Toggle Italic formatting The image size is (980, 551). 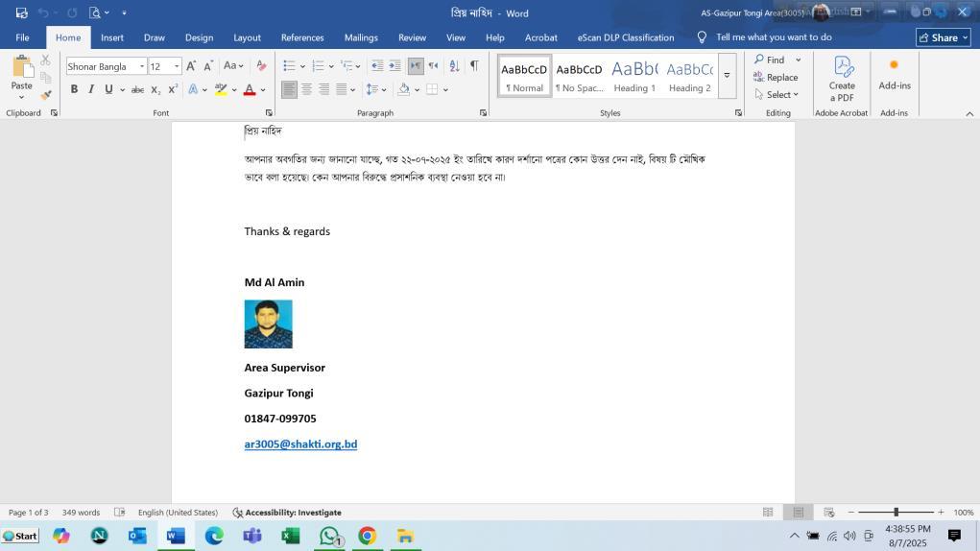pos(91,90)
